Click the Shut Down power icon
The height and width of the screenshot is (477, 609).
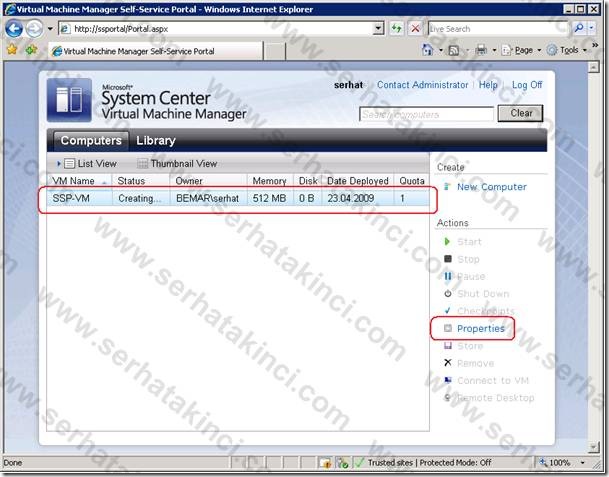tap(448, 293)
